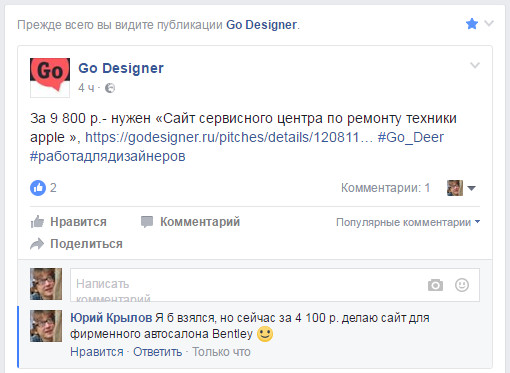Open 'Комментарии: 1' comments count

[x=385, y=188]
